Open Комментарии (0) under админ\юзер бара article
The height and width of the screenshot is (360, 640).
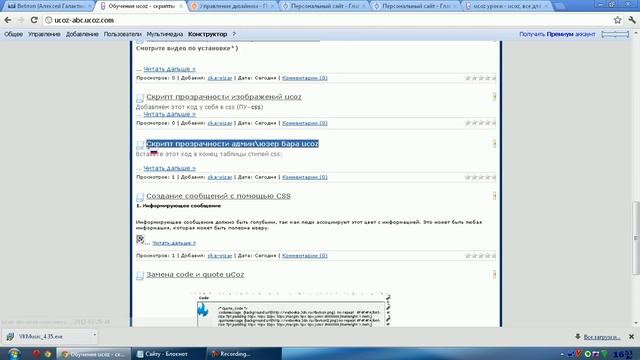[x=304, y=177]
